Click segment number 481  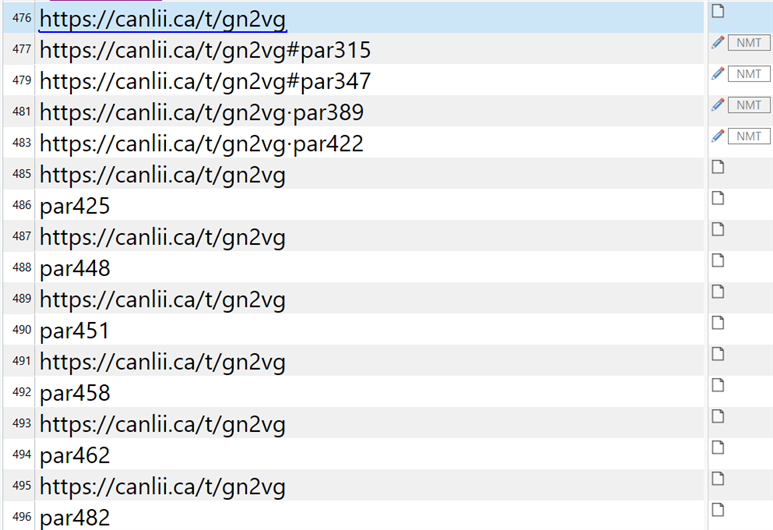pyautogui.click(x=22, y=112)
